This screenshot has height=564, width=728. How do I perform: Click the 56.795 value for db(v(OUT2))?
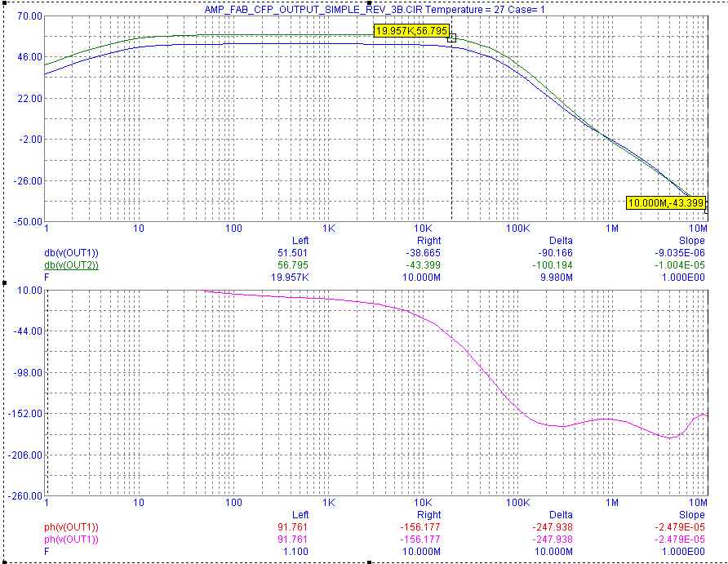pyautogui.click(x=292, y=265)
